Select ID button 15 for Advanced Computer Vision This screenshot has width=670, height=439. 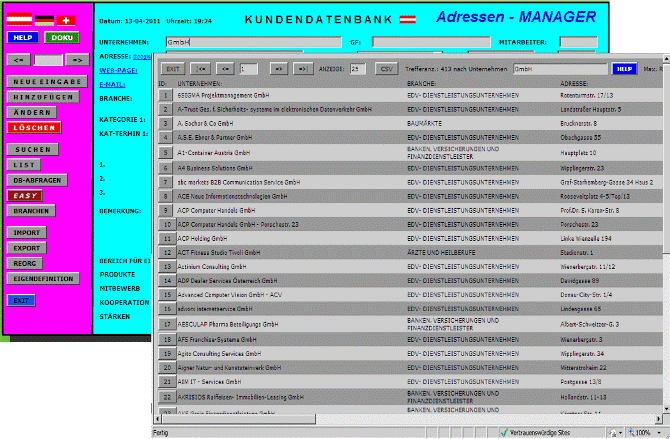[x=167, y=295]
